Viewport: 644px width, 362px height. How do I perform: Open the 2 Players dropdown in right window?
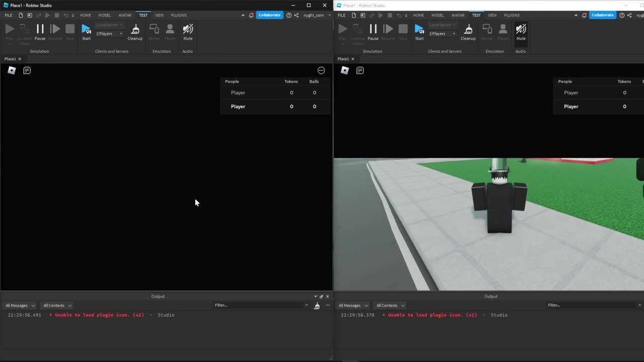pos(442,34)
